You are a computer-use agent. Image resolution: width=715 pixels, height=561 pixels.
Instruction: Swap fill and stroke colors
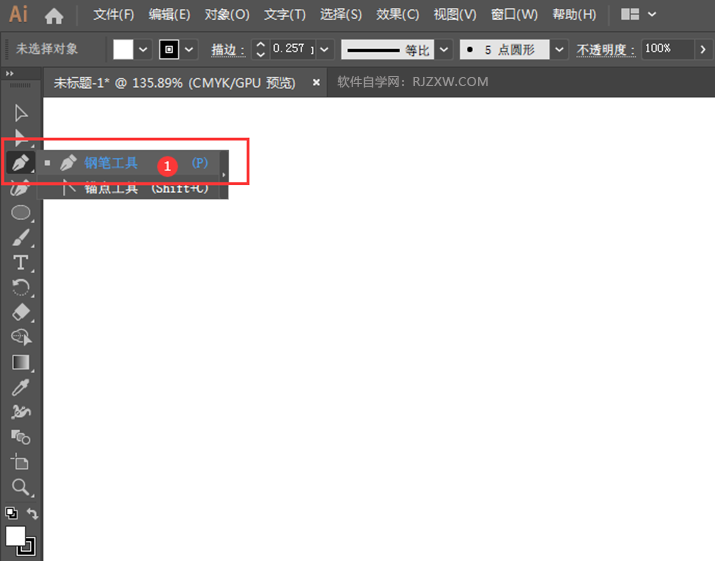coord(32,514)
